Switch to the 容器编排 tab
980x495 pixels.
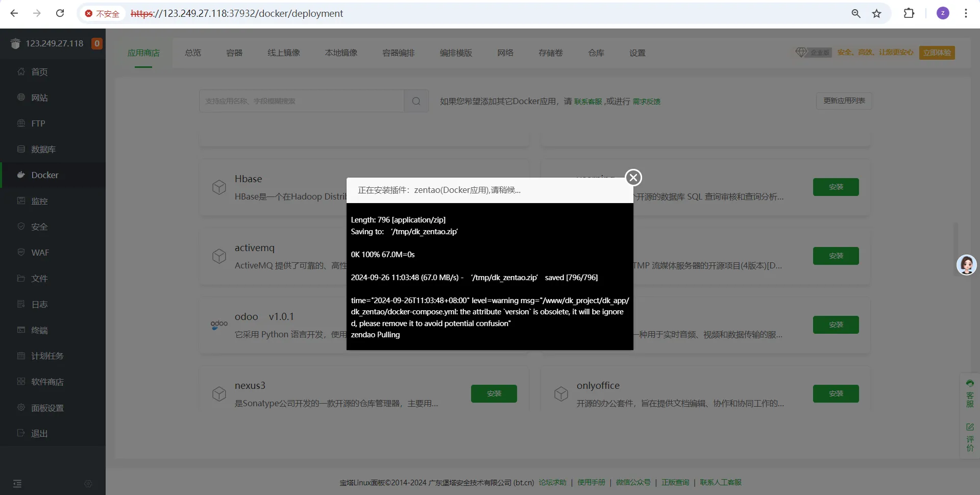tap(399, 53)
